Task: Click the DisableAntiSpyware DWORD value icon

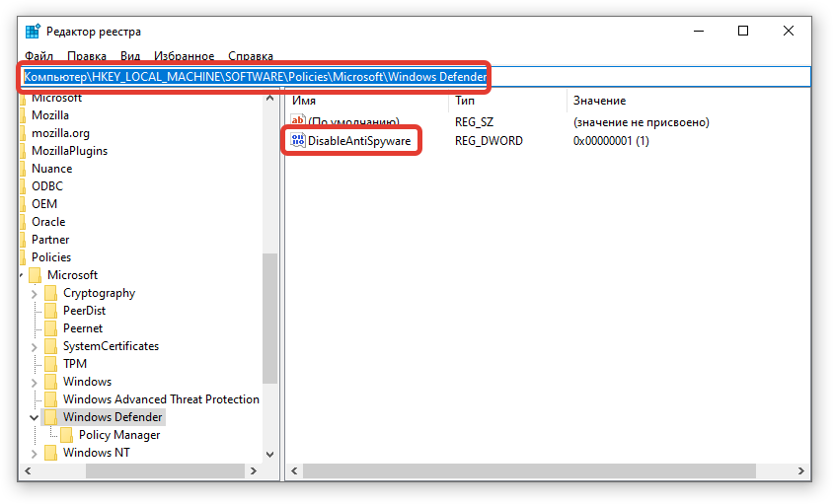Action: click(x=297, y=140)
